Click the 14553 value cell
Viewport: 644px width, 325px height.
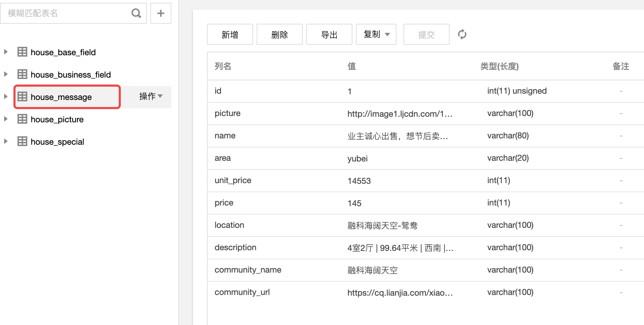pos(359,181)
